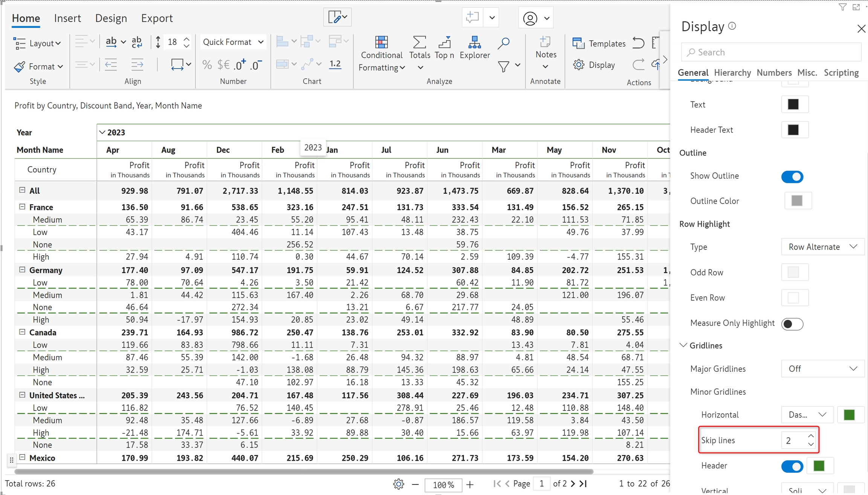868x495 pixels.
Task: Open the Explorer hierarchy icon
Action: [474, 42]
